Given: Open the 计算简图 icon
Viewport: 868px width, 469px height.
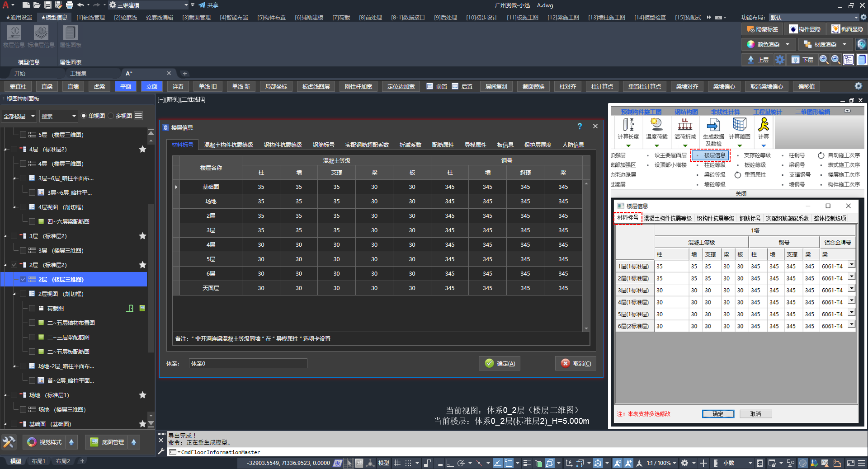Looking at the screenshot, I should 740,125.
